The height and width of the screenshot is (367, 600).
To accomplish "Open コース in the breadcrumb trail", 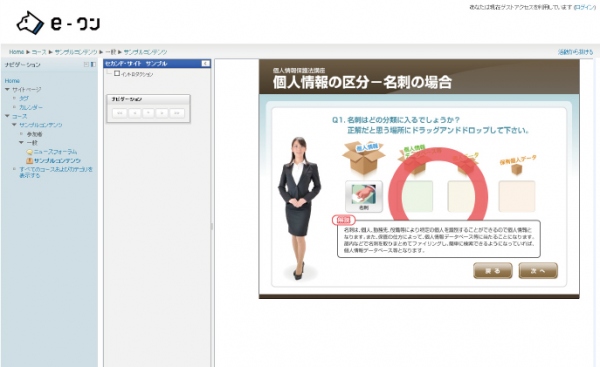I will click(x=39, y=52).
